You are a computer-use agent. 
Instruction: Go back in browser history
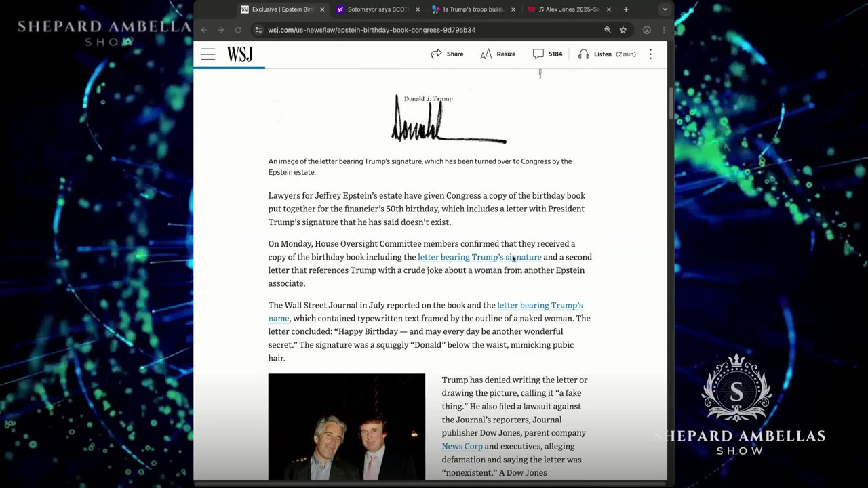(203, 30)
